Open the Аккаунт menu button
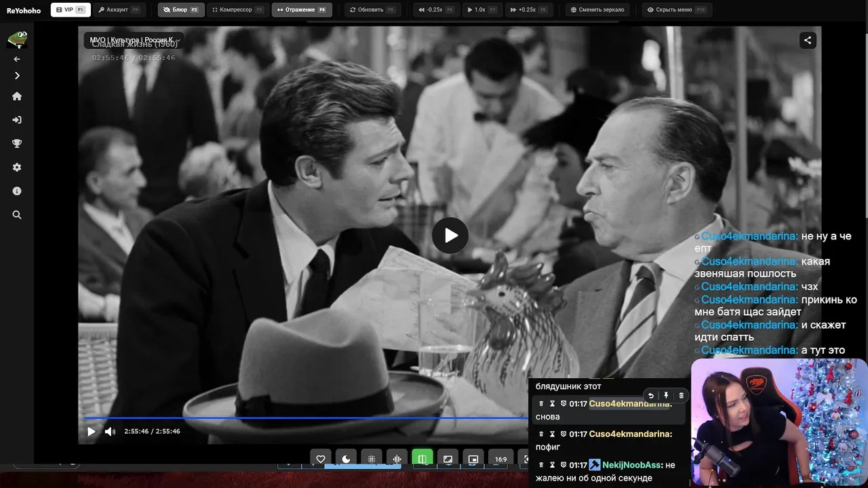This screenshot has height=488, width=868. click(119, 10)
